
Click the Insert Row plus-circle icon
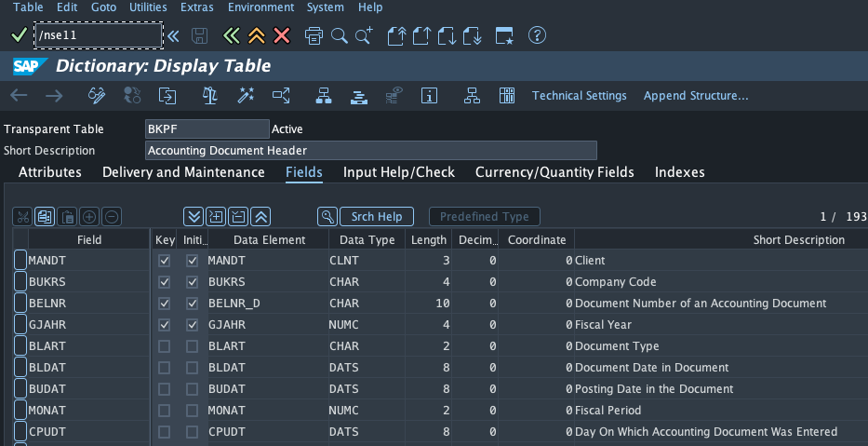point(89,217)
